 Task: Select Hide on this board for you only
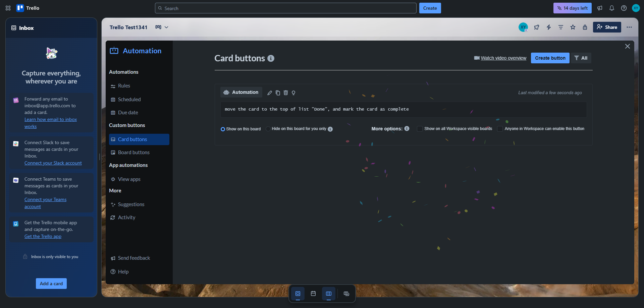[268, 129]
